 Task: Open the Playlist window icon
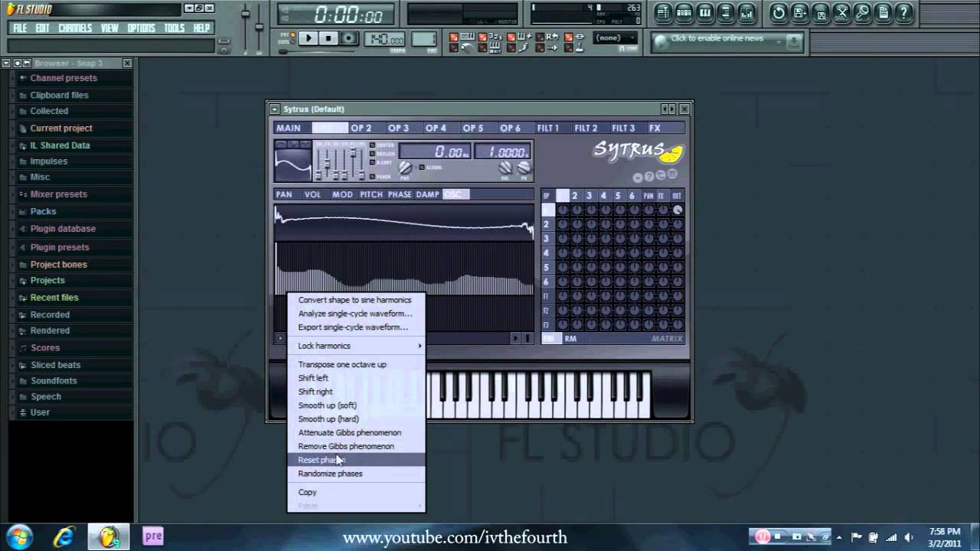[663, 12]
